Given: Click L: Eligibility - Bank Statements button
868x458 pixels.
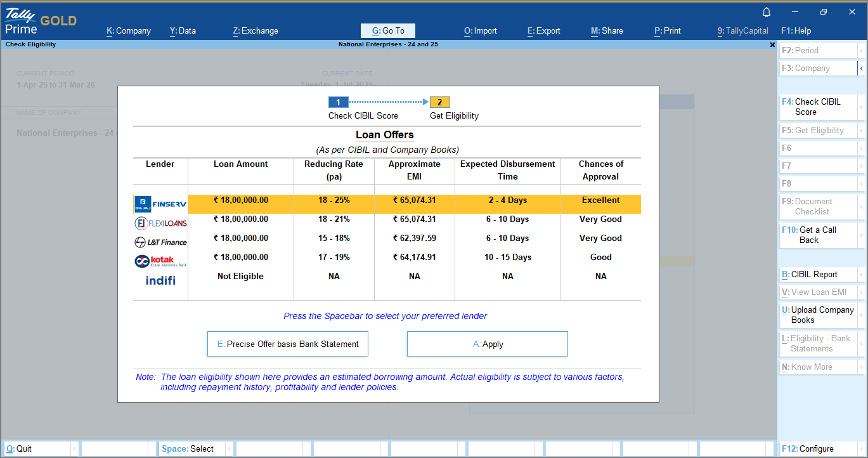Looking at the screenshot, I should tap(819, 343).
